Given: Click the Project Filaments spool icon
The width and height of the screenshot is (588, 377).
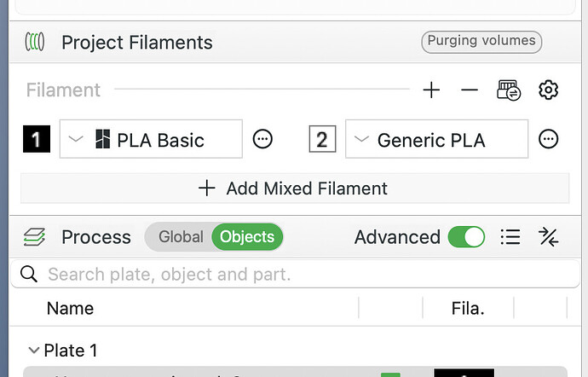Looking at the screenshot, I should click(34, 42).
